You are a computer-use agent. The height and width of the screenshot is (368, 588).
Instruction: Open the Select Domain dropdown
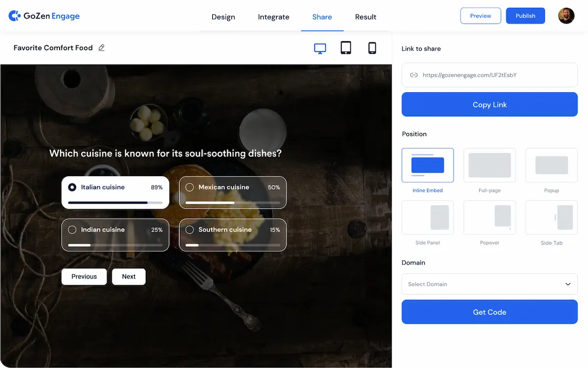490,284
